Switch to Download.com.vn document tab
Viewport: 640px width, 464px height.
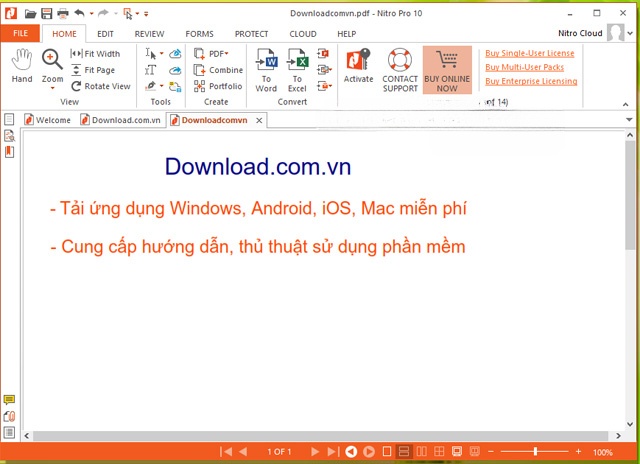click(121, 120)
